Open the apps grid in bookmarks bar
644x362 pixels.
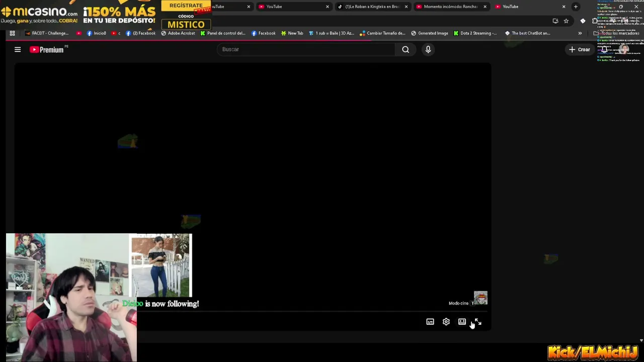(12, 33)
